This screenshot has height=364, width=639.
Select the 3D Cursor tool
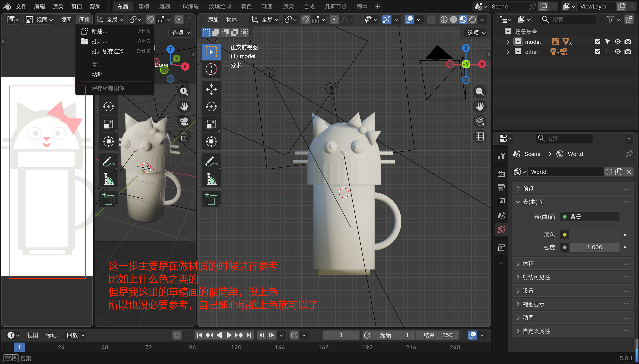tap(211, 69)
